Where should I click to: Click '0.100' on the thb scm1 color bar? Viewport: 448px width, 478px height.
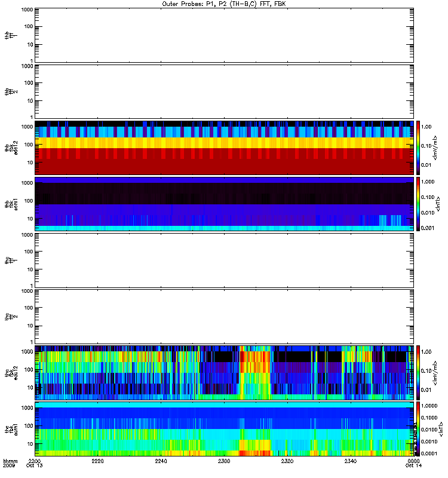tap(428, 197)
